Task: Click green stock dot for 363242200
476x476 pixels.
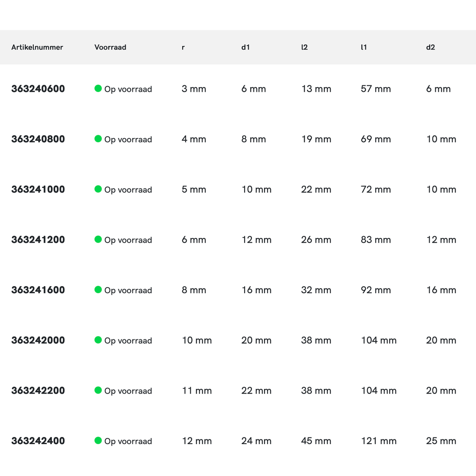Action: [98, 390]
